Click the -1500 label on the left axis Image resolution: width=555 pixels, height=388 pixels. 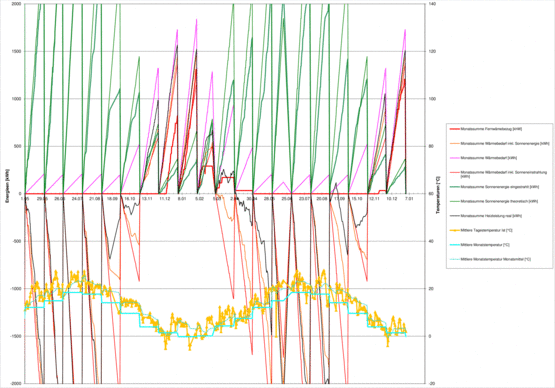click(x=16, y=336)
